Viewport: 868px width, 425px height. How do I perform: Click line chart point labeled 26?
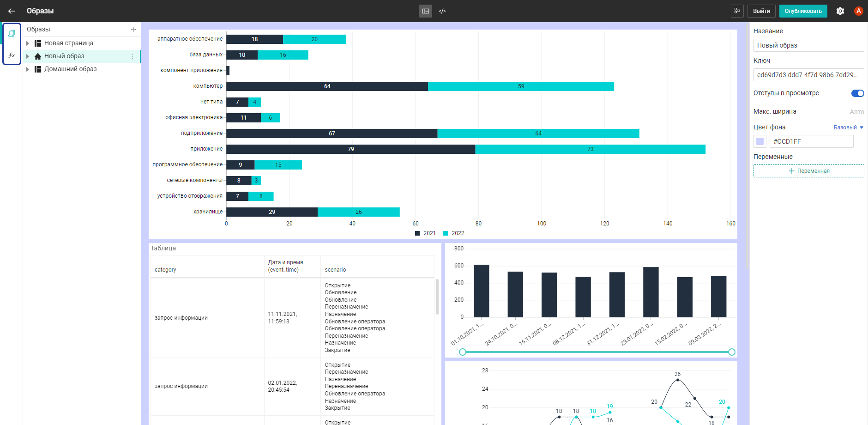(x=677, y=380)
